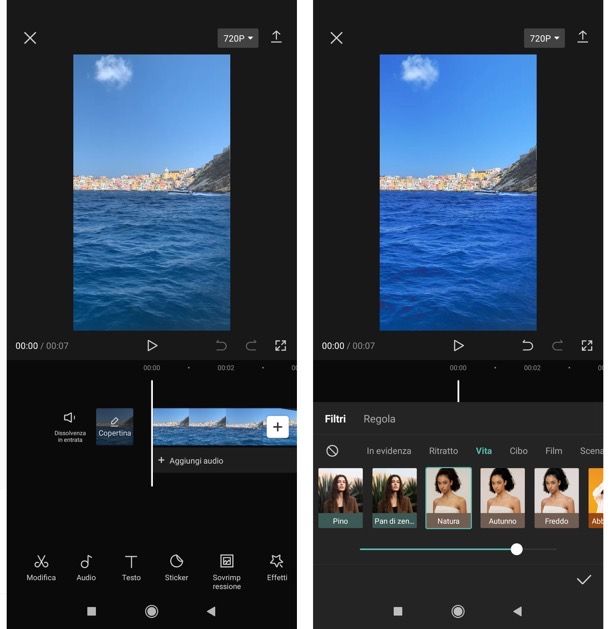The width and height of the screenshot is (610, 629).
Task: Tap the 00:02 timeline marker in right screen
Action: (x=532, y=367)
